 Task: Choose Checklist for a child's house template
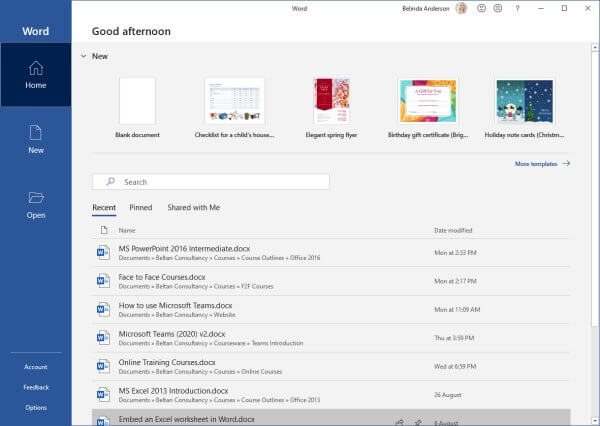click(235, 108)
